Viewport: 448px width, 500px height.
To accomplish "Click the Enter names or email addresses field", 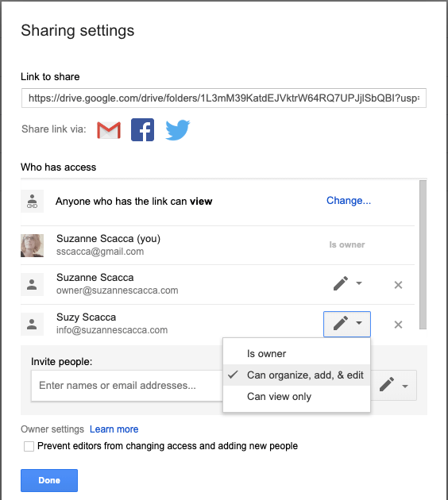I will point(127,386).
